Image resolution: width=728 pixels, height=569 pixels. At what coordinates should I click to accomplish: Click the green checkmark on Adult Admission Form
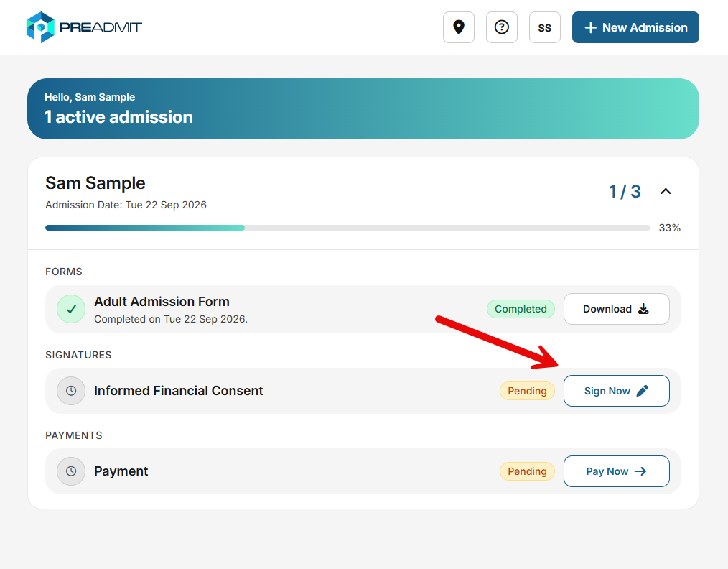tap(71, 309)
